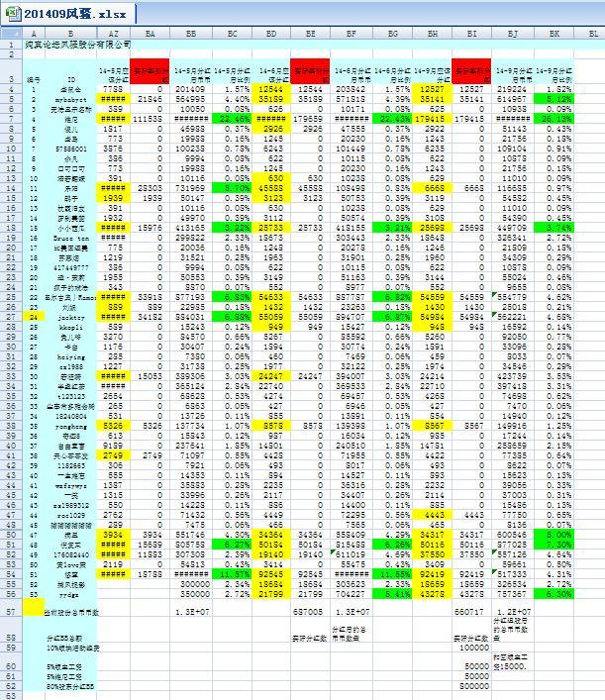Click the green cell '5.00%' in column BK
605x700 pixels.
(554, 535)
